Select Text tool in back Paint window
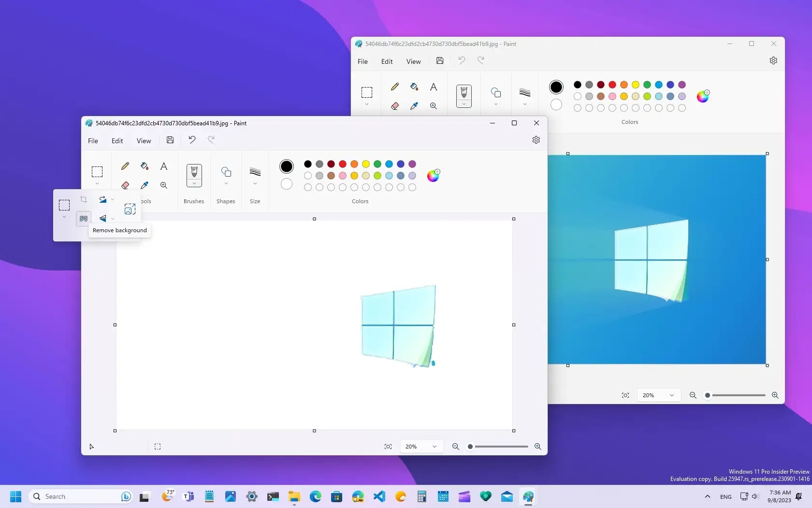This screenshot has height=508, width=812. click(x=434, y=87)
